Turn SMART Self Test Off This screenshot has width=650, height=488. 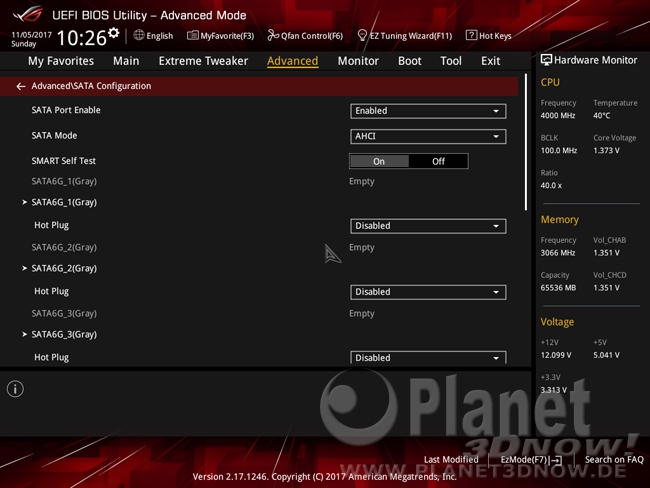pos(438,161)
